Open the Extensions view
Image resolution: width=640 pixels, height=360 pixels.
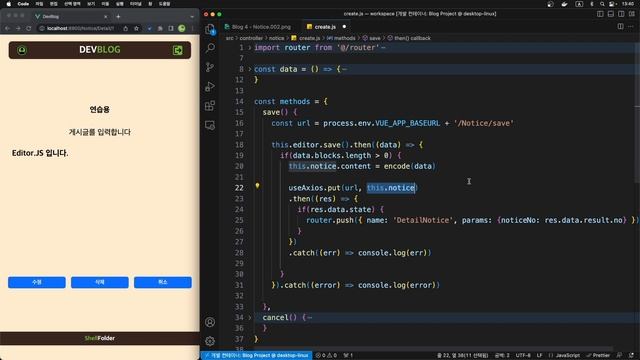tap(210, 106)
